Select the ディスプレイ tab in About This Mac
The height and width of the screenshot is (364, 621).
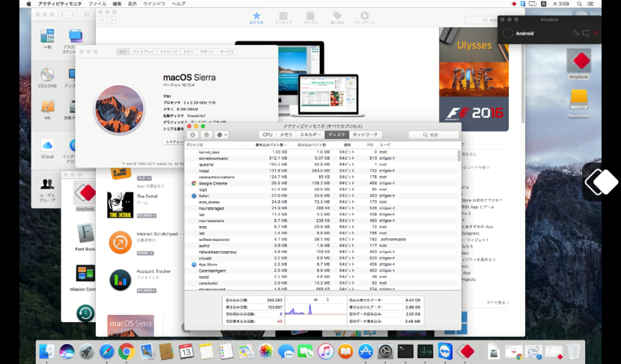143,52
